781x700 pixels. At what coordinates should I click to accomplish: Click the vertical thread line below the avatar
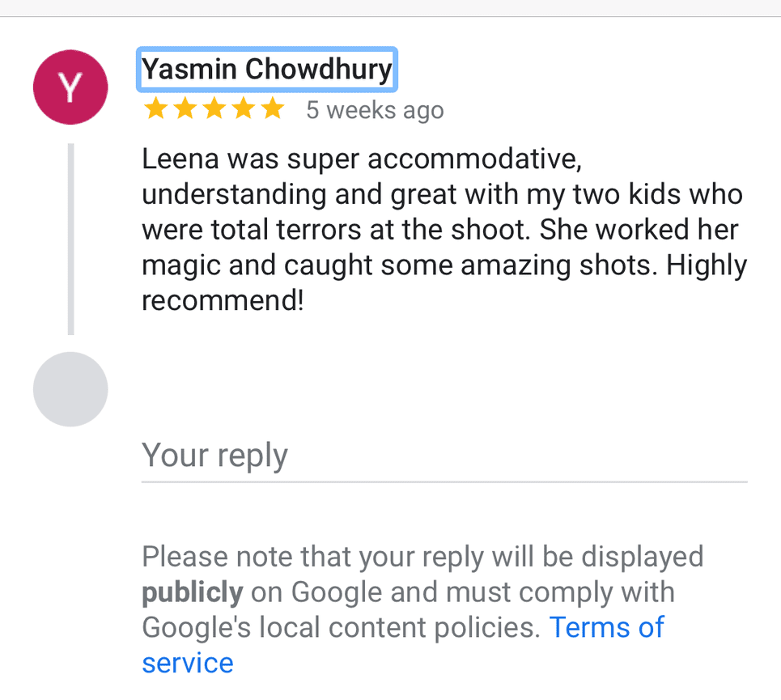pyautogui.click(x=71, y=239)
